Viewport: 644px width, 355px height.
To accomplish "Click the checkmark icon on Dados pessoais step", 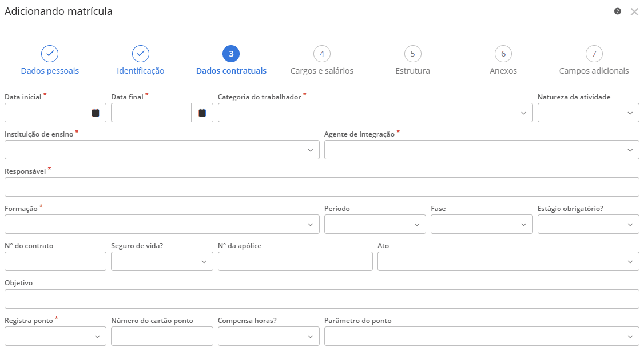I will [x=50, y=53].
